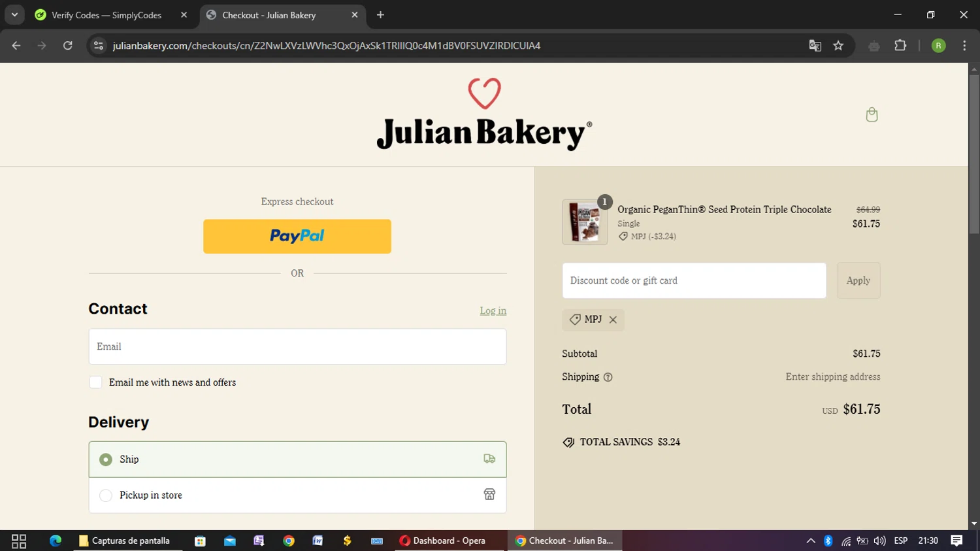View site information icon in address bar
The image size is (980, 551).
click(99, 46)
